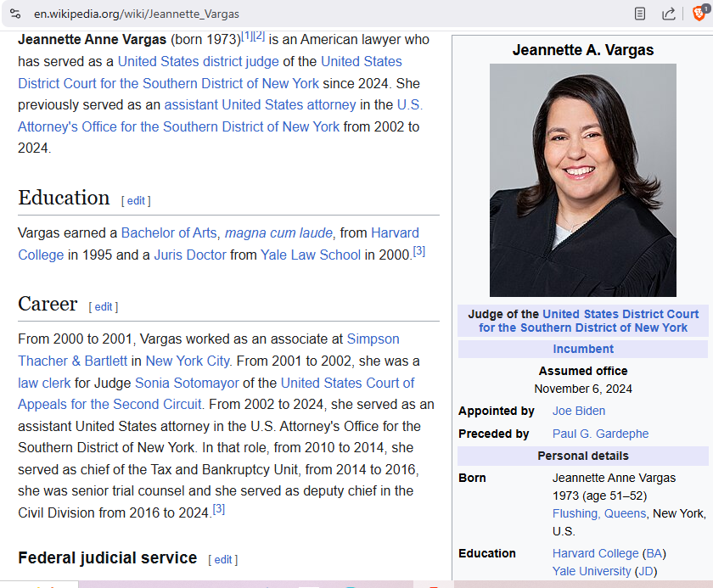Open 'District Court for the Southern District of New York' link in intro

[x=168, y=83]
